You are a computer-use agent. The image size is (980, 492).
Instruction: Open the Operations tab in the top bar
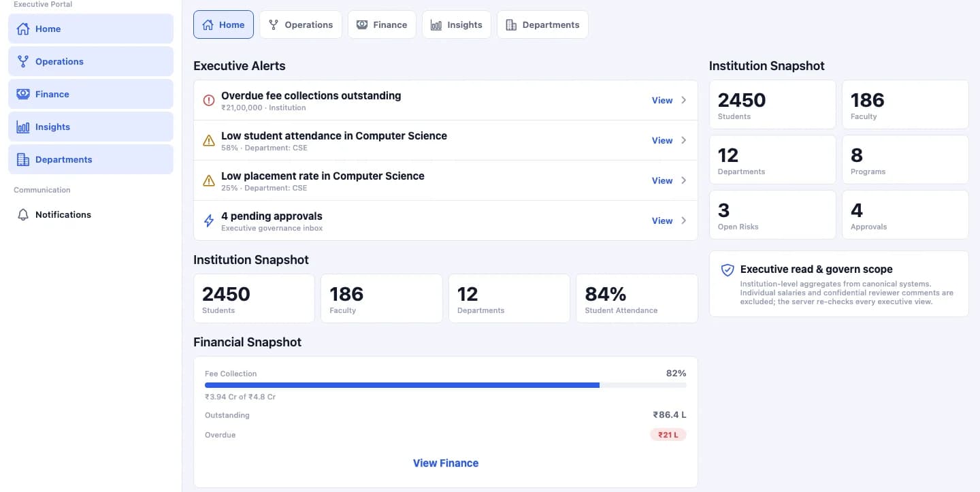pyautogui.click(x=301, y=24)
